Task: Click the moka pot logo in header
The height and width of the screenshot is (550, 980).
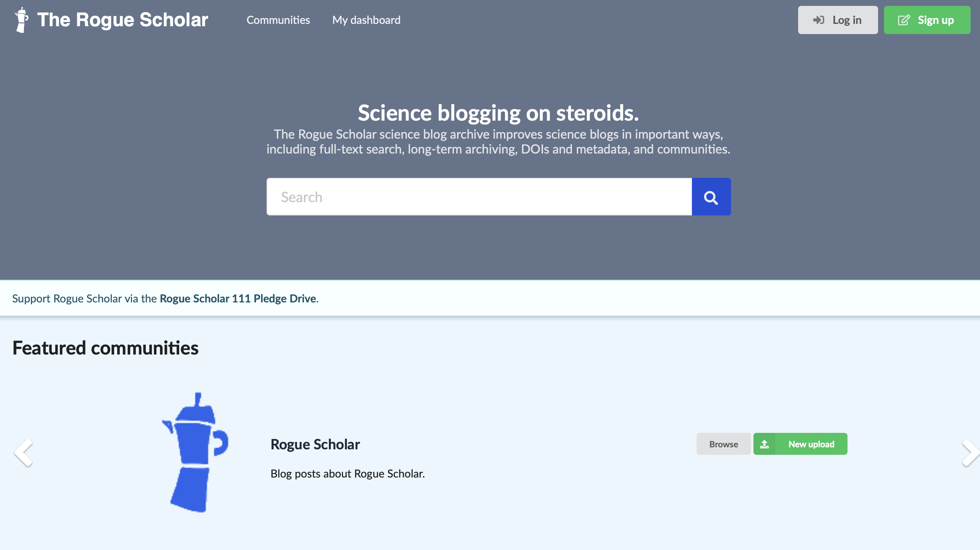Action: coord(22,20)
